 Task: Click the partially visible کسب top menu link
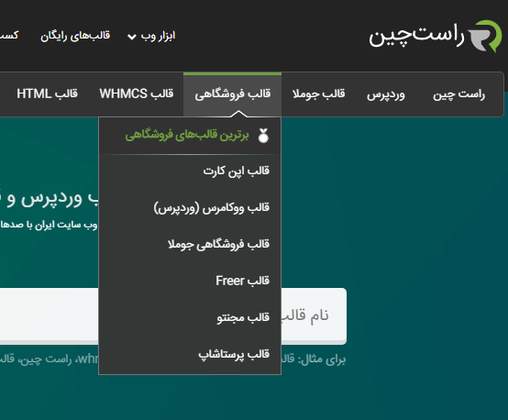pos(9,35)
